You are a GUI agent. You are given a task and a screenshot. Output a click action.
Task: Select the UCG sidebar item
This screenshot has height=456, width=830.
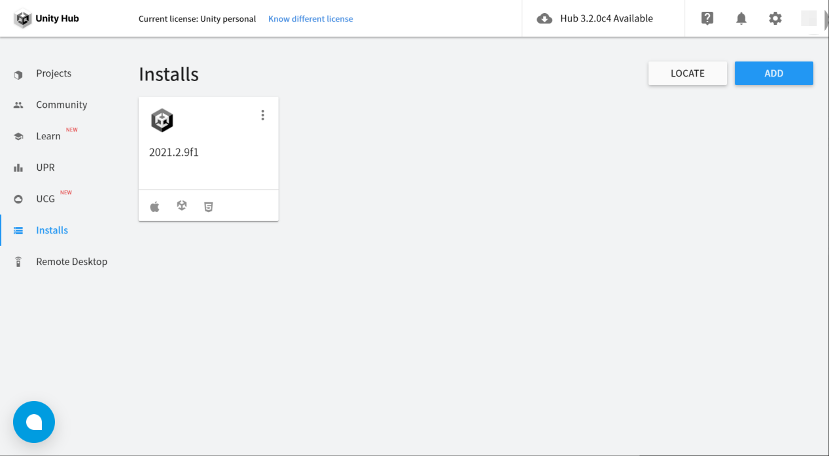[45, 199]
